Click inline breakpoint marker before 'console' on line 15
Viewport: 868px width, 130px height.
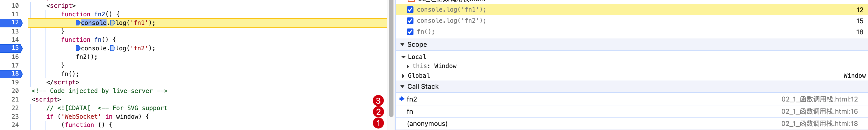(x=78, y=48)
